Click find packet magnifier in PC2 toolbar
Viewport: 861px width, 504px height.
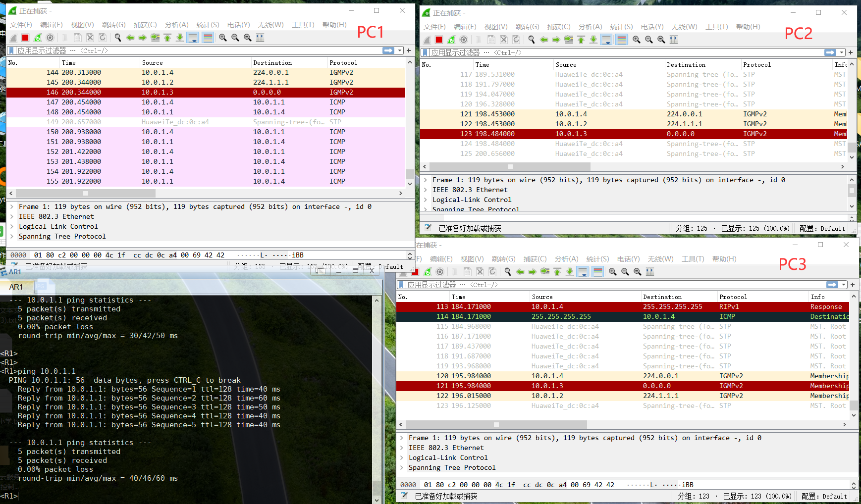click(x=532, y=40)
